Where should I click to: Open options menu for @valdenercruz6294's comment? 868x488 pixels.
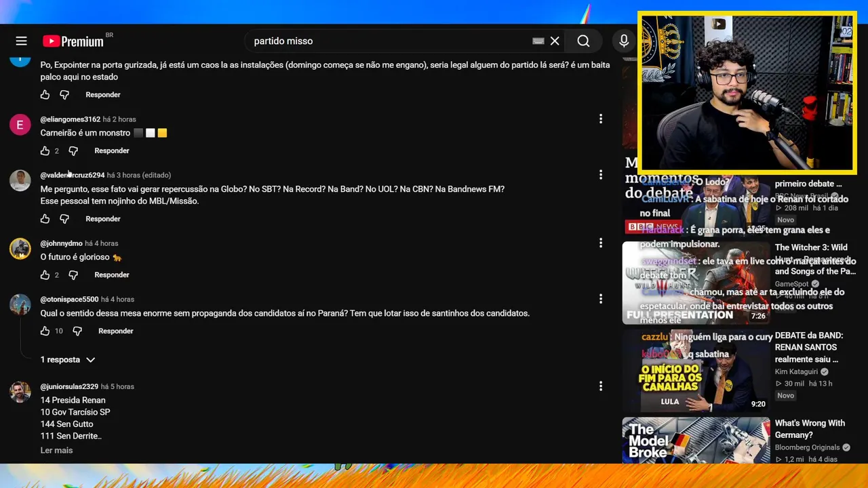(600, 175)
